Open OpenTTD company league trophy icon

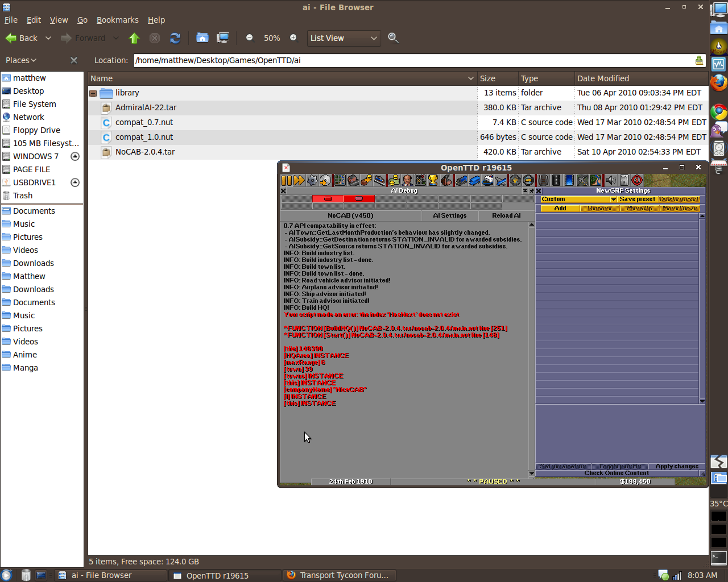click(433, 180)
